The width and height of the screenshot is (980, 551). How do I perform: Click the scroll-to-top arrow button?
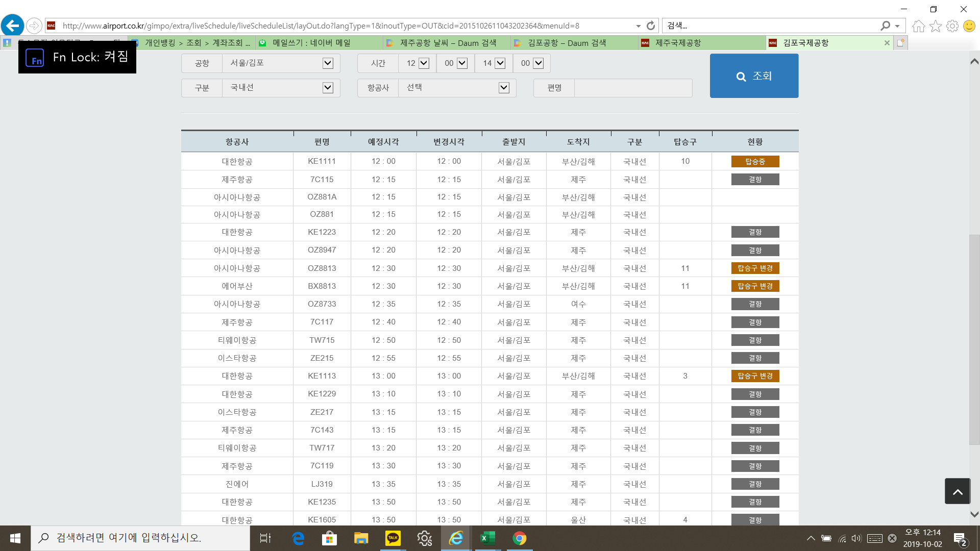957,491
